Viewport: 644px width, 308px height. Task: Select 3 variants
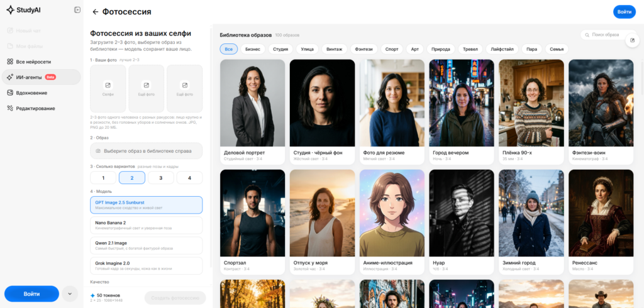point(160,178)
